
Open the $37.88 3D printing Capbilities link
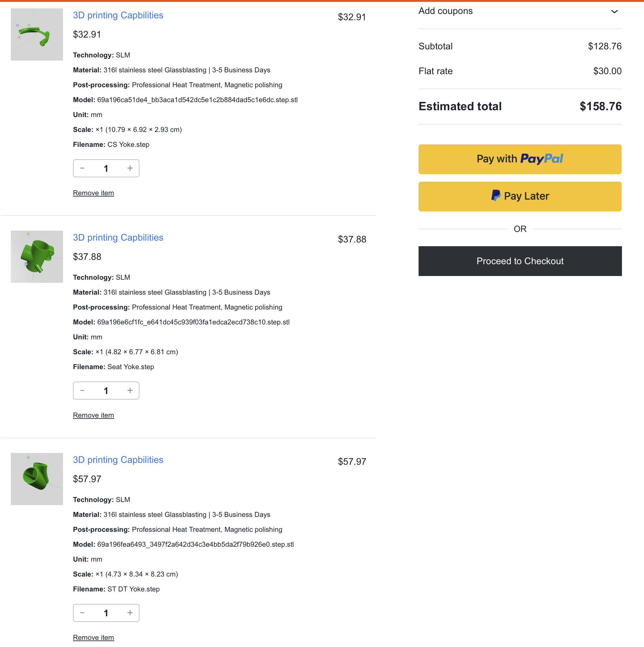tap(118, 238)
